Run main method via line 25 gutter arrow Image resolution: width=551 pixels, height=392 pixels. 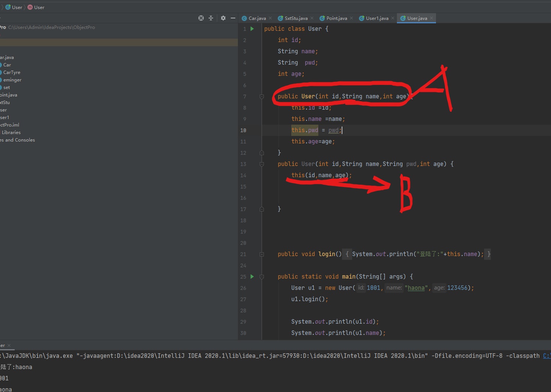[252, 277]
